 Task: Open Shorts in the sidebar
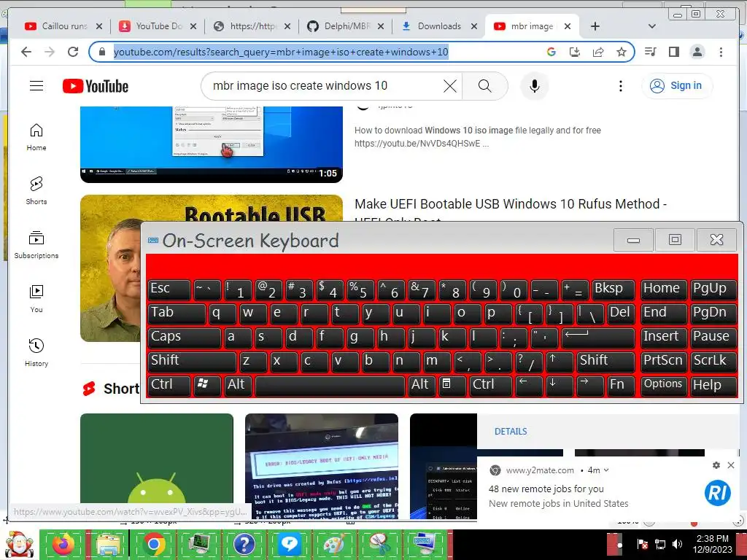(36, 191)
